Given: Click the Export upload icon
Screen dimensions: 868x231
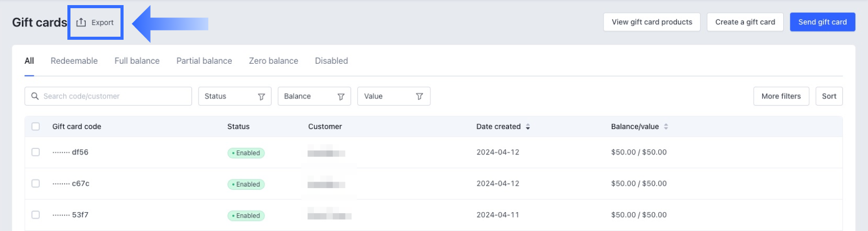Looking at the screenshot, I should pos(81,22).
